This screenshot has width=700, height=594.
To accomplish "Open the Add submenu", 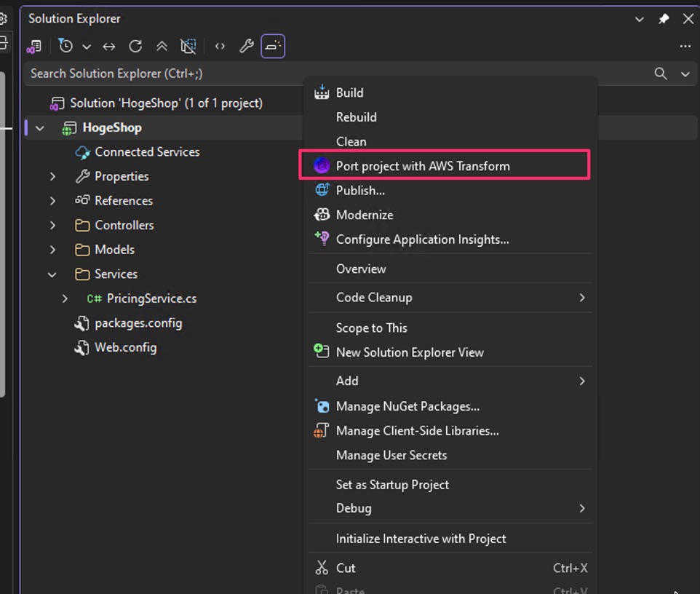I will coord(450,381).
